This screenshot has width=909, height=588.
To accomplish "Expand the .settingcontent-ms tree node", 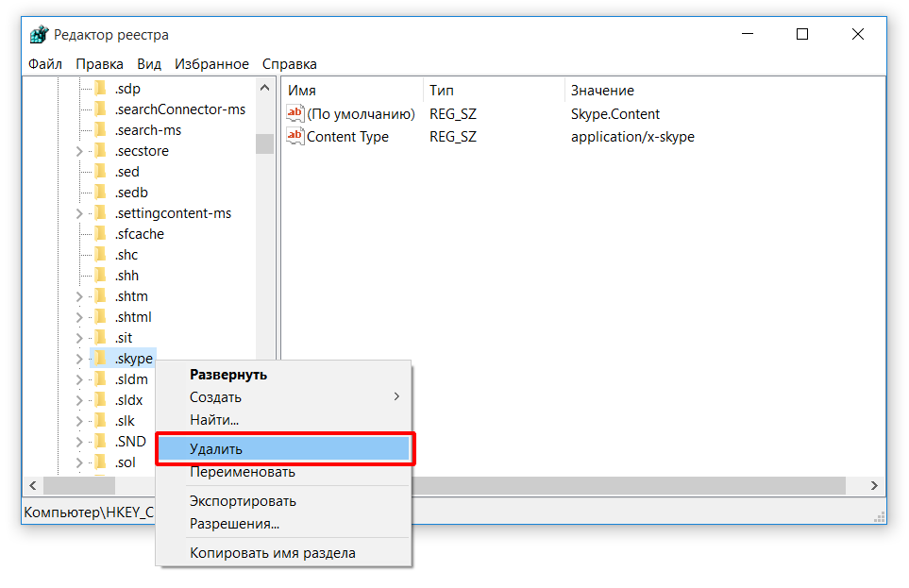I will (x=79, y=214).
